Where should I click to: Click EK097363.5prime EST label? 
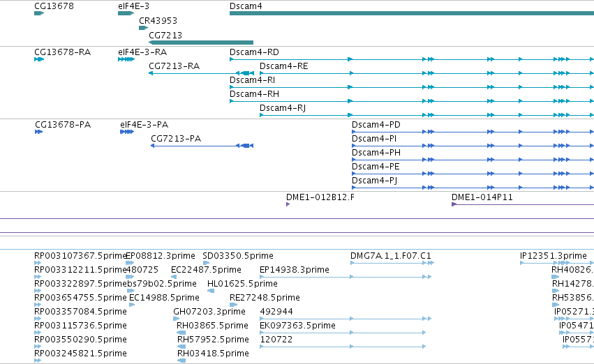point(297,326)
